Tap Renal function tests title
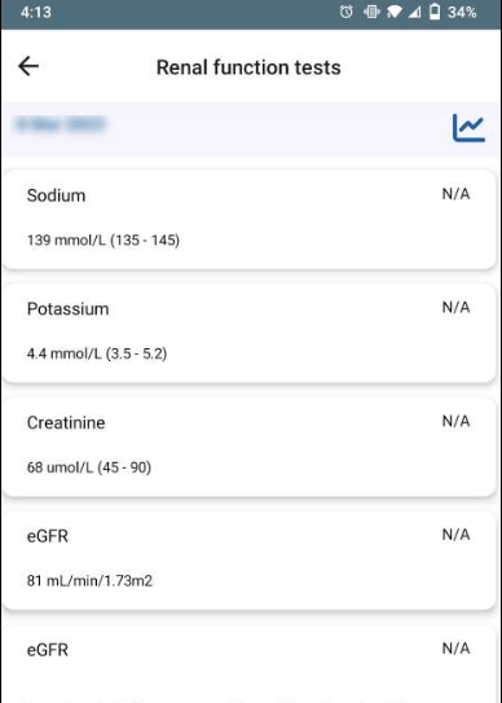Screen dimensions: 502x703 tap(248, 67)
